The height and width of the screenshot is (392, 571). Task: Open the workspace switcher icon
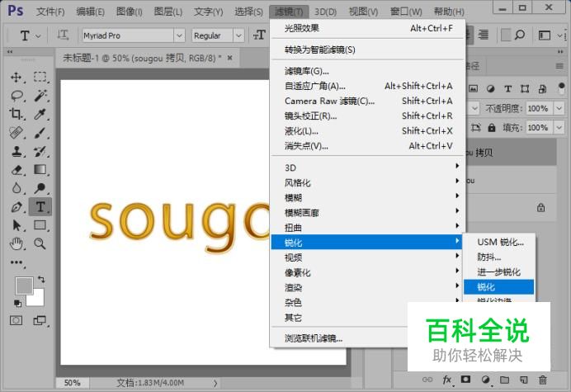pos(545,35)
